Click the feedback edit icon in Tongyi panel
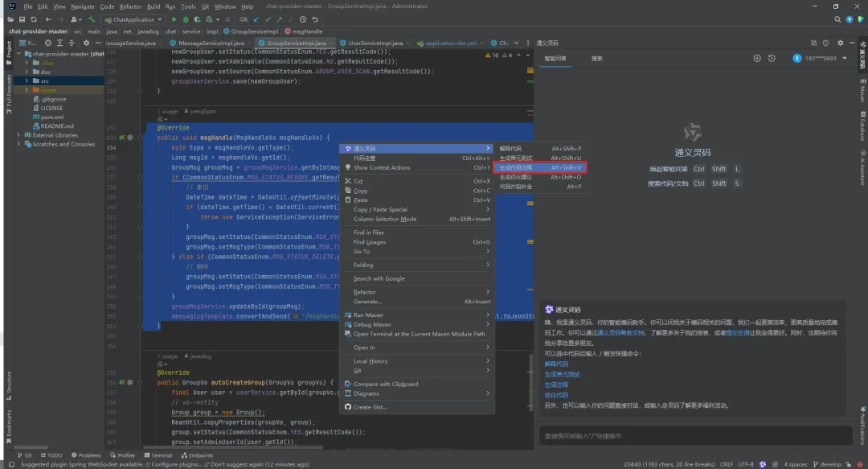Screen dimensions: 868x469 [813, 43]
